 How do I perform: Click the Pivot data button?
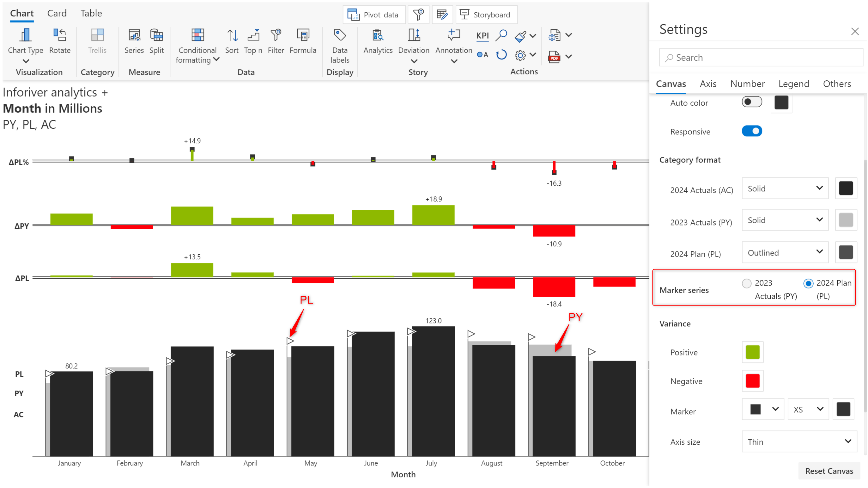coord(374,15)
